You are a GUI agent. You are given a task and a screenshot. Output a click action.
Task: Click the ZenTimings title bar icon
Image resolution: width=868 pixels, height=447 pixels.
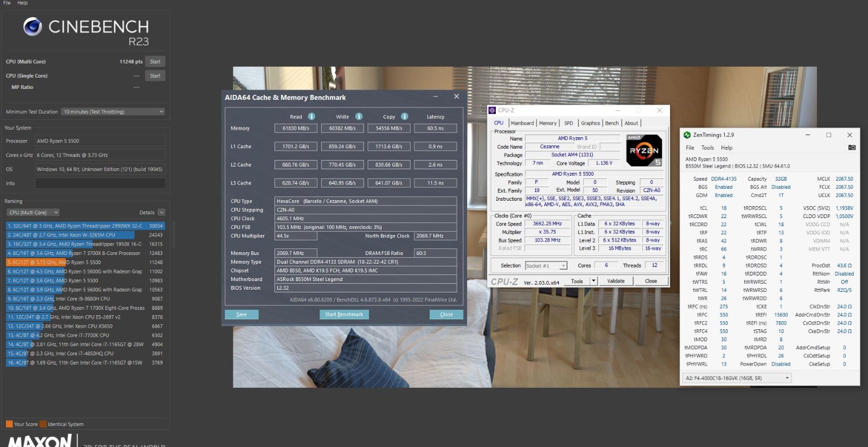687,135
